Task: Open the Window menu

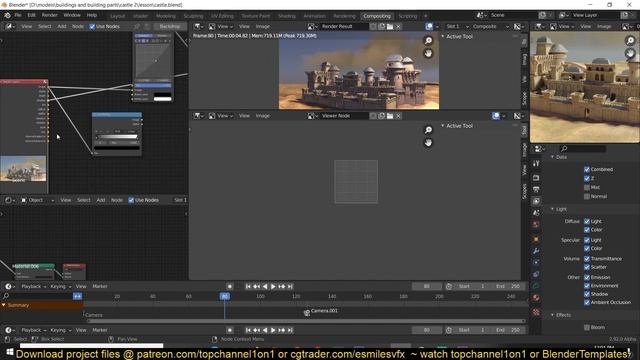Action: [72, 16]
